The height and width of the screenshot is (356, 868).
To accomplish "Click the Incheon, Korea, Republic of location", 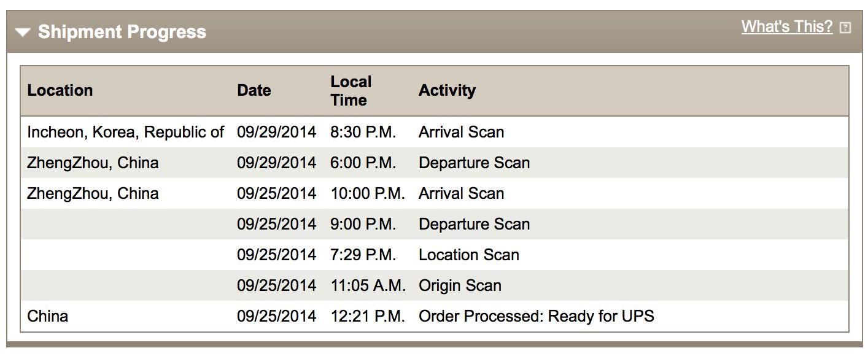I will tap(126, 132).
